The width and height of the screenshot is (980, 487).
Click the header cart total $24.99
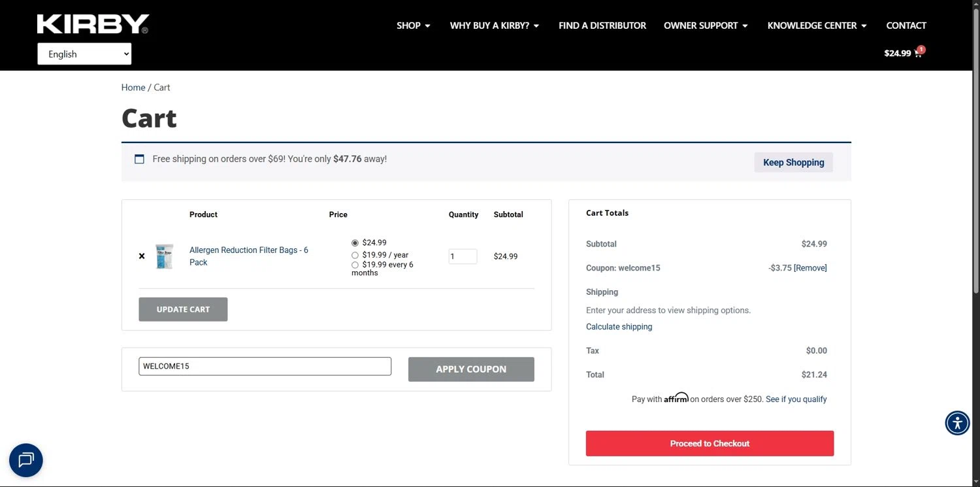coord(897,54)
